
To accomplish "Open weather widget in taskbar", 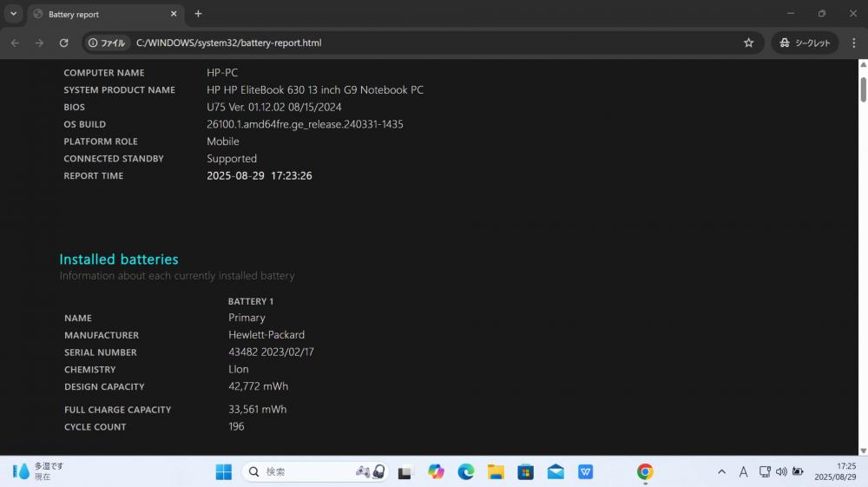I will pyautogui.click(x=37, y=471).
